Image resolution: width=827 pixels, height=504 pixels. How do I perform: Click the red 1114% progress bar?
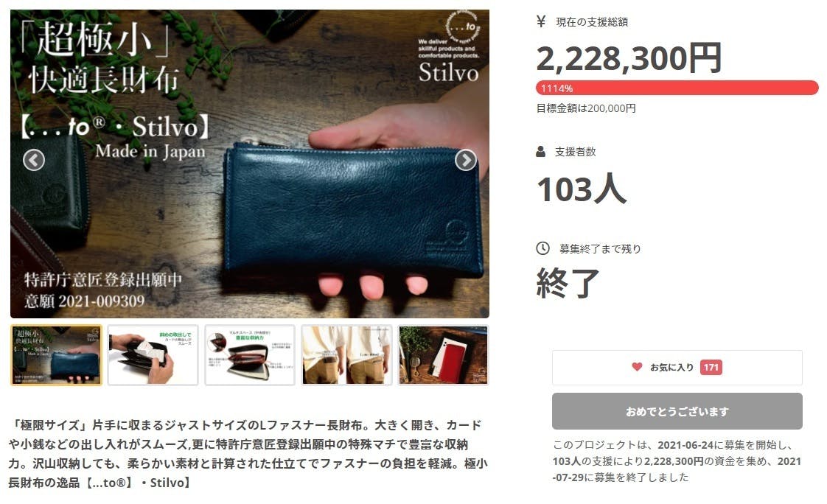coord(677,88)
